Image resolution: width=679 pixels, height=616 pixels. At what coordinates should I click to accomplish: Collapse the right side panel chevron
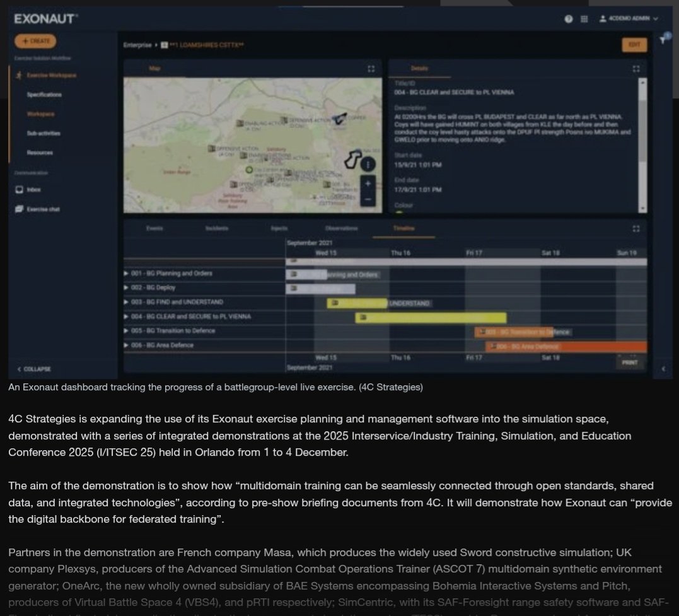(663, 369)
